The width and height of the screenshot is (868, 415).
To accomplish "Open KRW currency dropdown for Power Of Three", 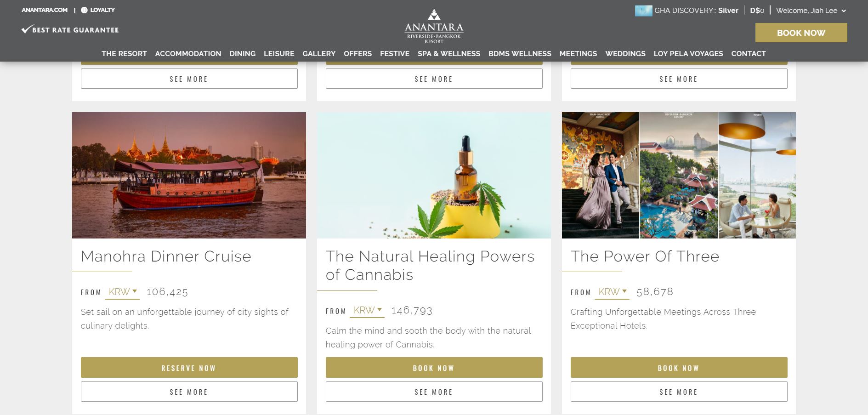I will (x=612, y=292).
